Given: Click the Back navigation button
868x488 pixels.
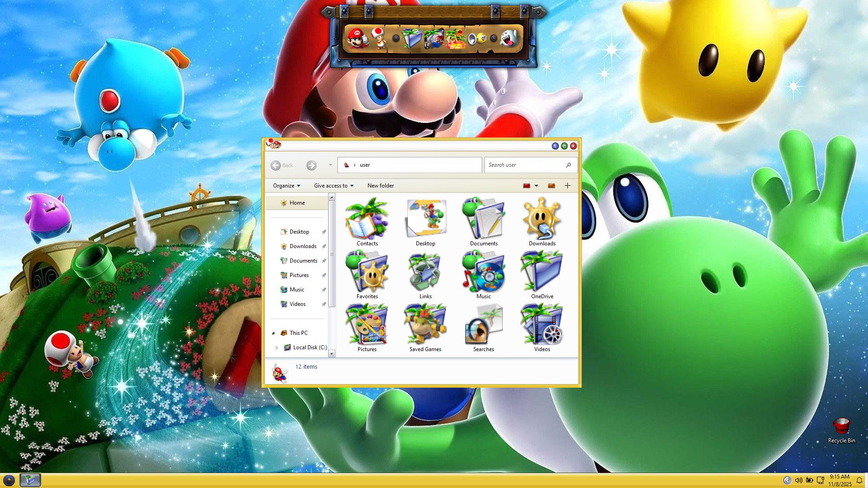Looking at the screenshot, I should pos(276,165).
